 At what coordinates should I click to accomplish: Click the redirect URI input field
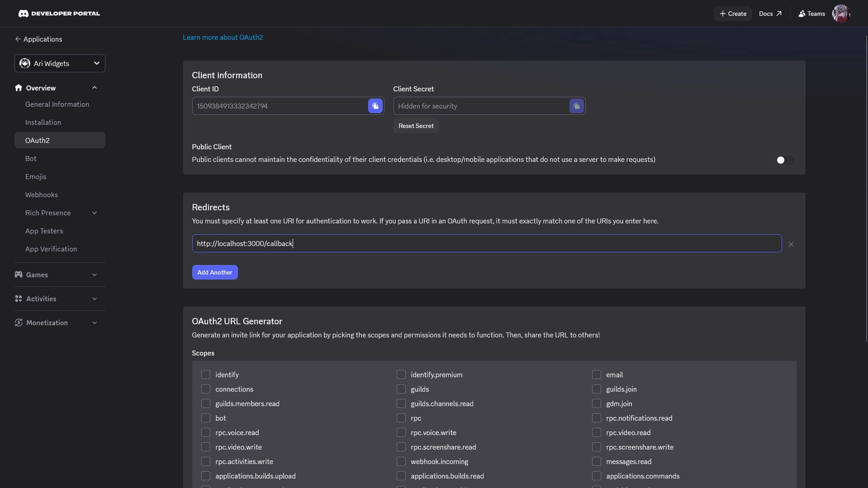click(x=487, y=243)
